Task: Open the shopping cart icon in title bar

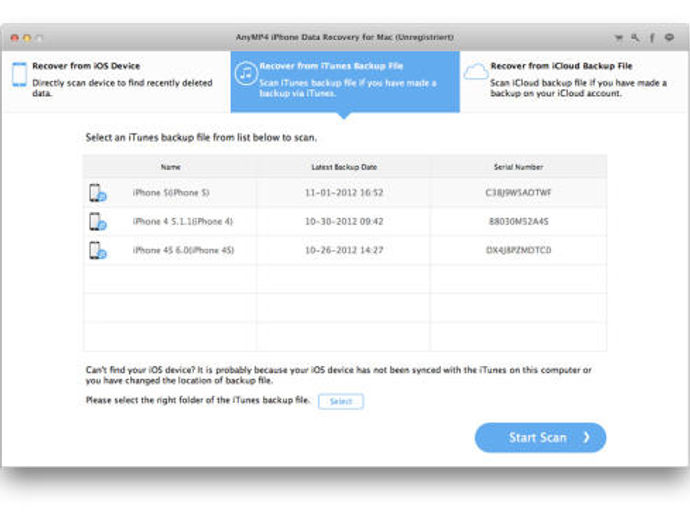Action: click(x=618, y=38)
